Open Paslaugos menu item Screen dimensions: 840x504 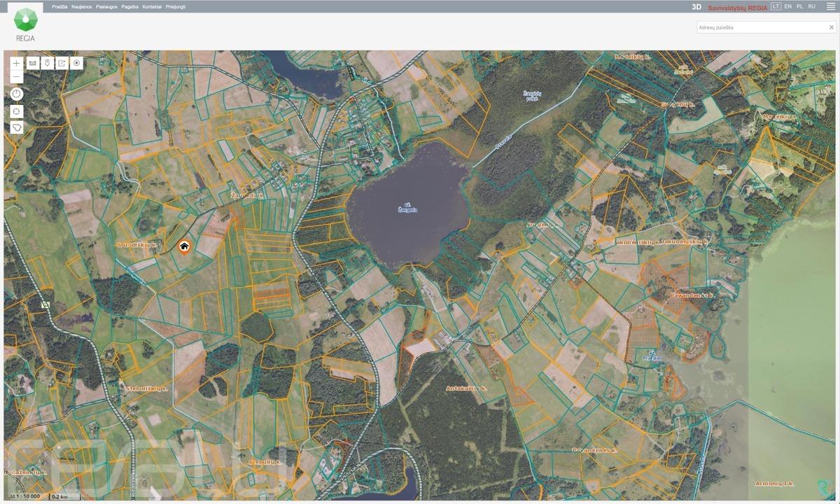[x=106, y=6]
